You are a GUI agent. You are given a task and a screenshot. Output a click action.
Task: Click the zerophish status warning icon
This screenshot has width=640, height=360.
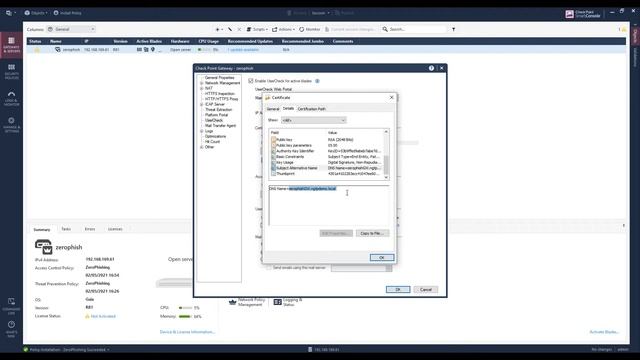pos(37,50)
